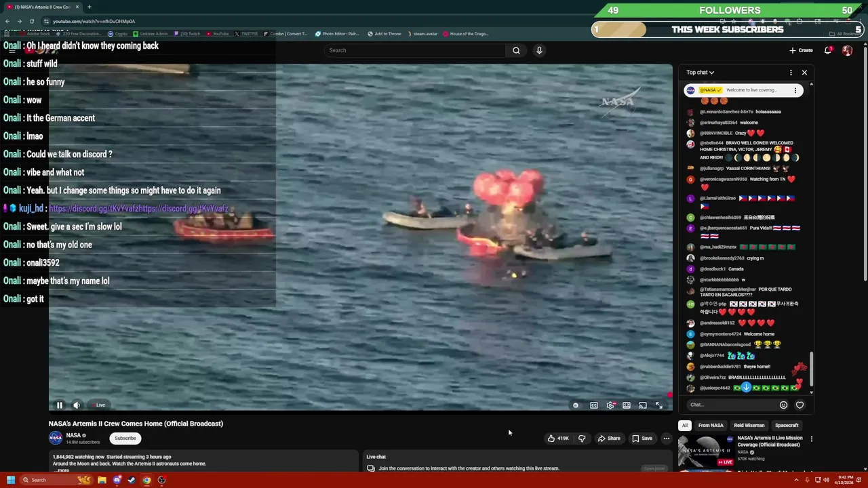Click the search magnifier button
Screen dimensions: 868x488
[516, 50]
